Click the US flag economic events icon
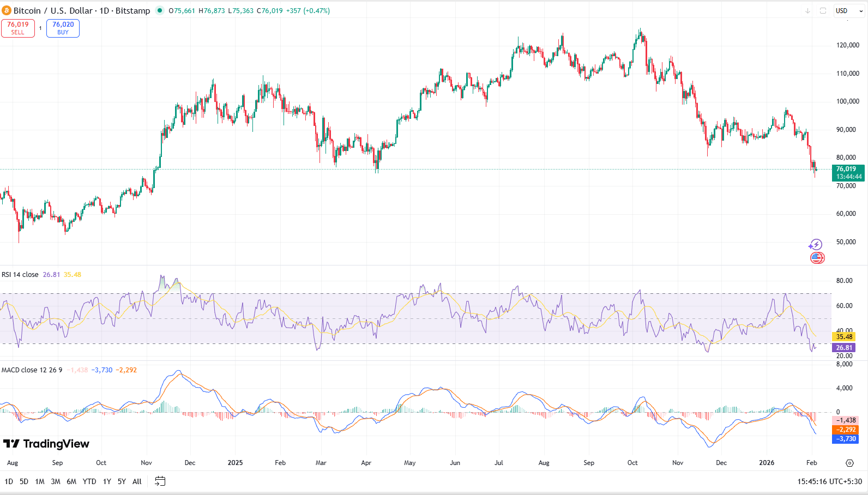This screenshot has height=495, width=868. 817,258
